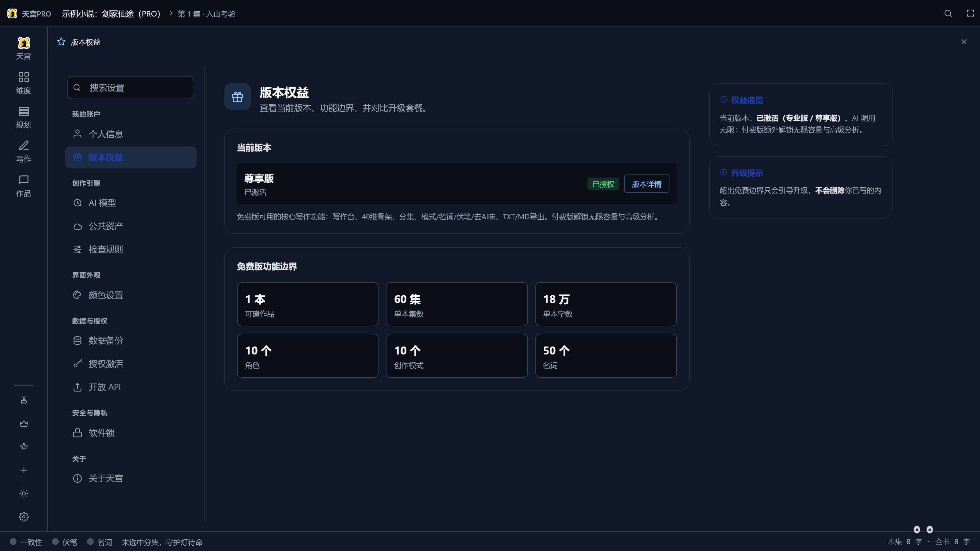Viewport: 980px width, 551px height.
Task: Open 数据备份 settings
Action: coord(130,340)
